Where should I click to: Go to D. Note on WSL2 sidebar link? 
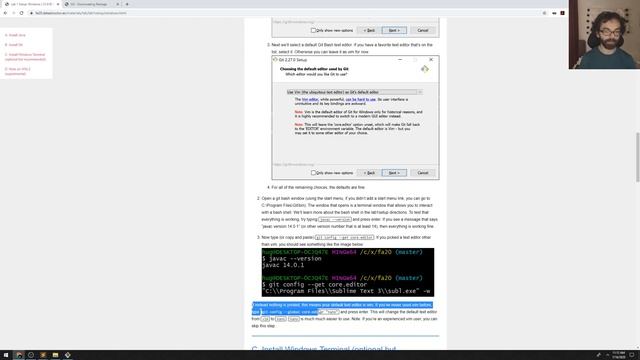(18, 71)
